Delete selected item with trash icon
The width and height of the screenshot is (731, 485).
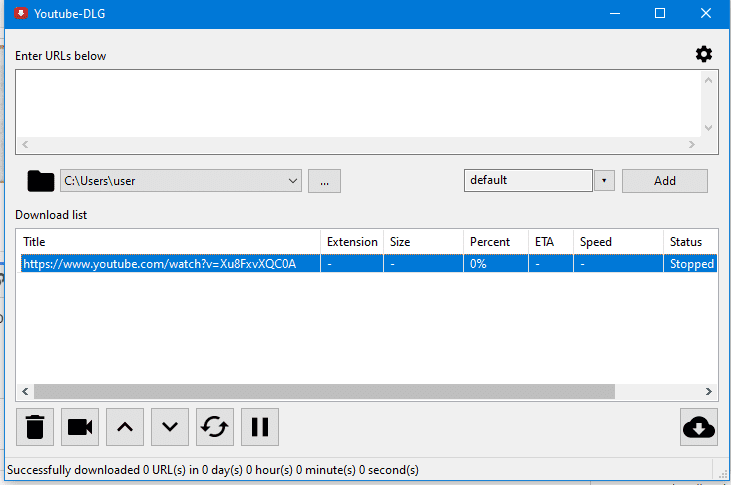point(35,427)
